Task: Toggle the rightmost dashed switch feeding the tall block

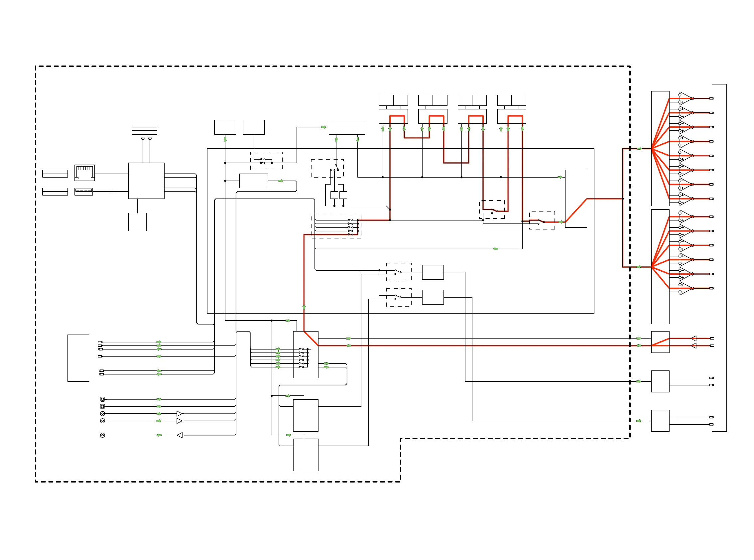Action: (542, 220)
